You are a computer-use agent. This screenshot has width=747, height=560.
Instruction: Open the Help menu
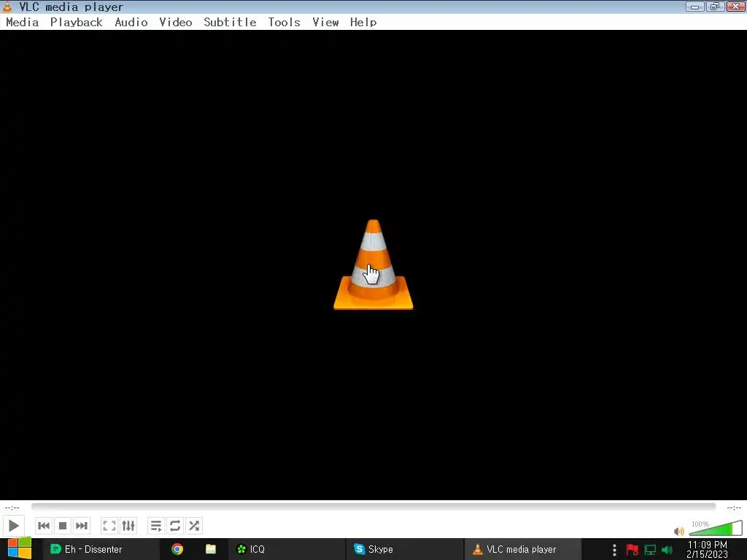363,23
